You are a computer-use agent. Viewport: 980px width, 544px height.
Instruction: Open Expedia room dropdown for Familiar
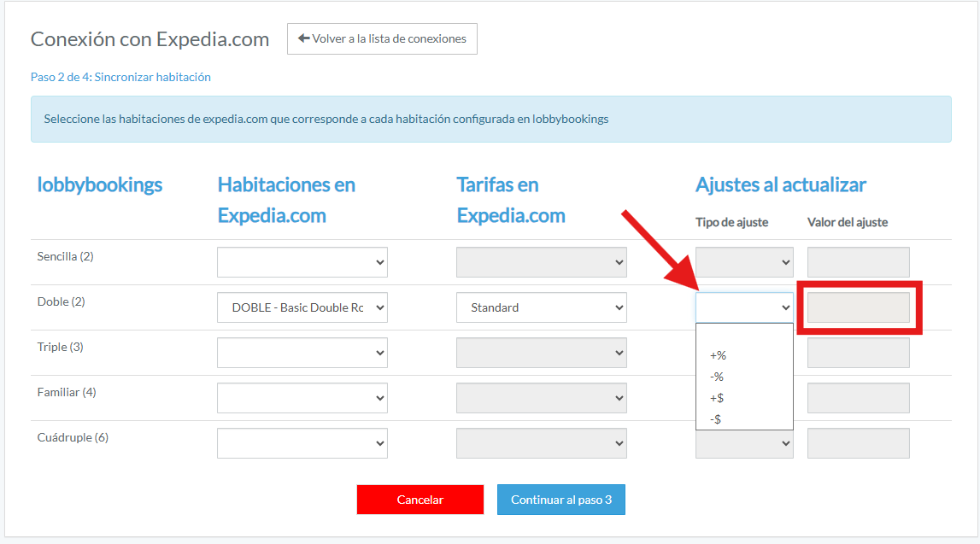(x=302, y=398)
